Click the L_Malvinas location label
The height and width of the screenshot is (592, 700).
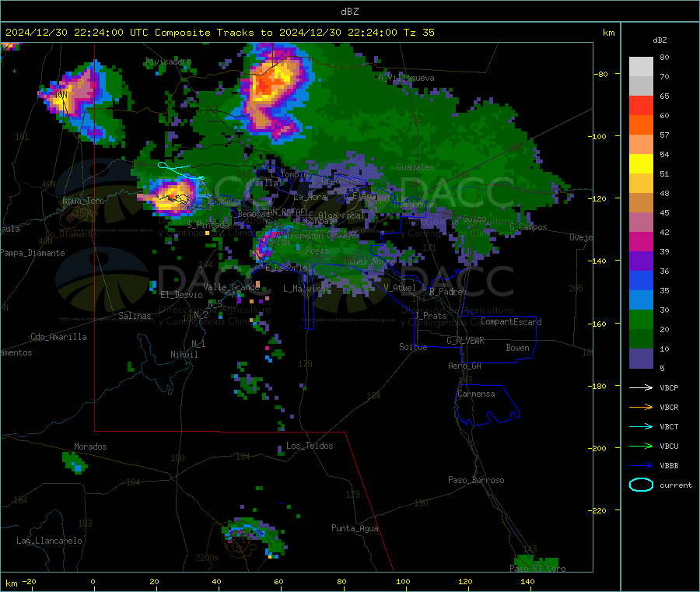306,289
